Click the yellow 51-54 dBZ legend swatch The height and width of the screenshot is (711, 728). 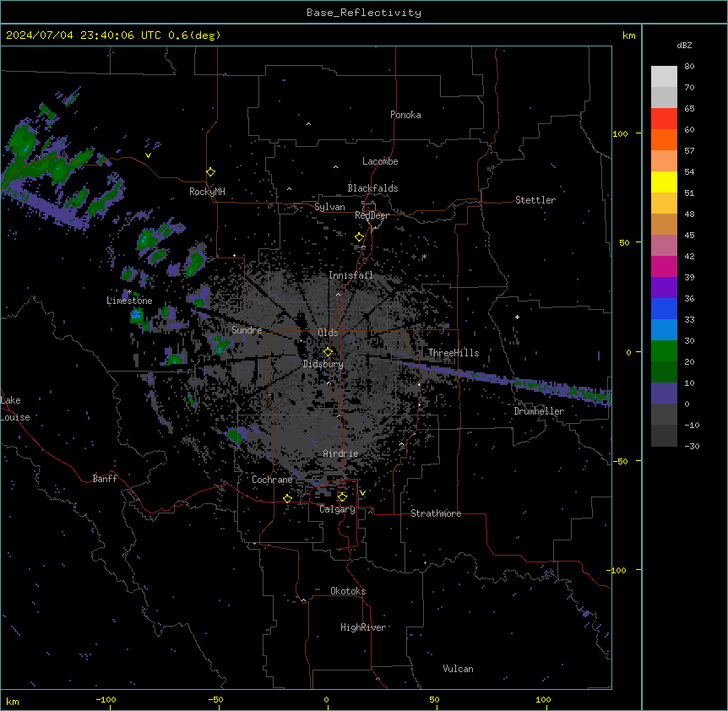point(664,182)
